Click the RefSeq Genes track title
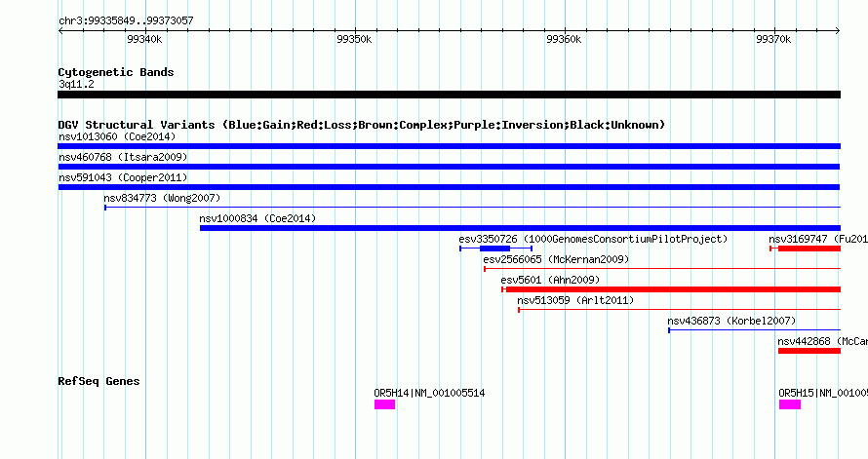868x459 pixels. (99, 381)
